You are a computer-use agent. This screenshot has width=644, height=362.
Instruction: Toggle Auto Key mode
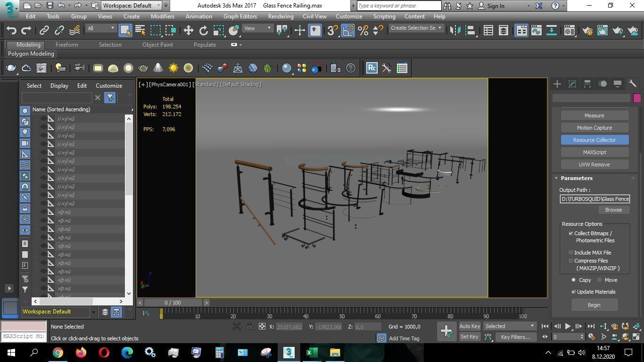pos(470,326)
